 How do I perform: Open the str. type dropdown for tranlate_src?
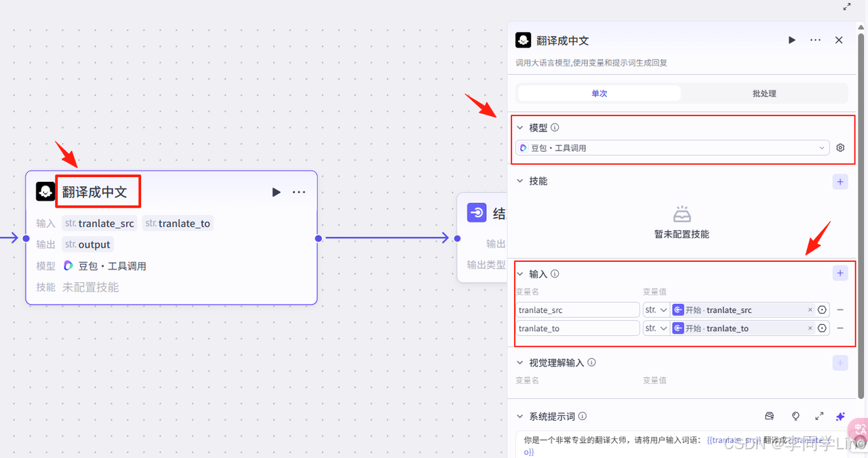click(x=656, y=310)
